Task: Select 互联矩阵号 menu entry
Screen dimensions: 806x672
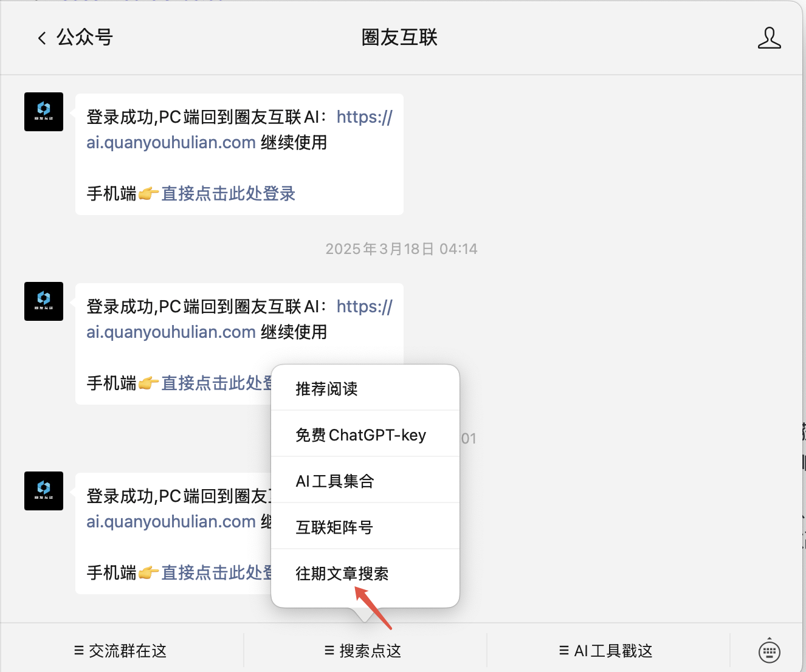Action: click(x=365, y=527)
